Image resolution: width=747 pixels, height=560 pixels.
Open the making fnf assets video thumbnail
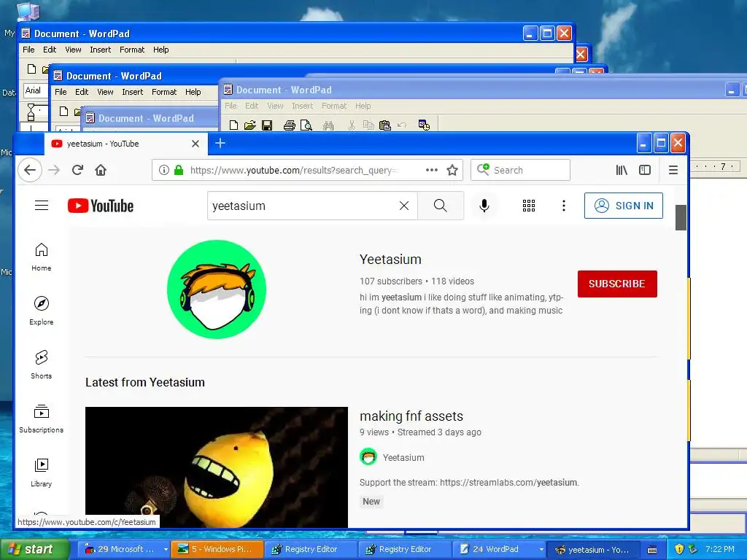click(217, 467)
